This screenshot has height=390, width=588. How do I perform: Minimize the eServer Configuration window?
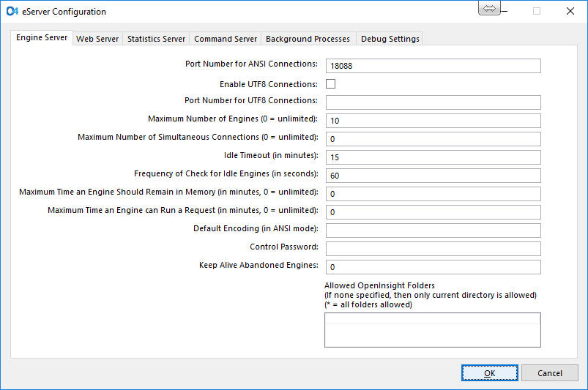pyautogui.click(x=505, y=11)
